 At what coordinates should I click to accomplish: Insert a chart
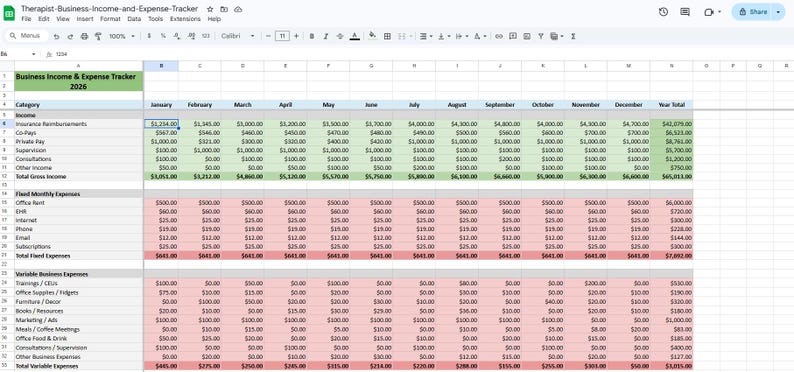click(x=527, y=36)
